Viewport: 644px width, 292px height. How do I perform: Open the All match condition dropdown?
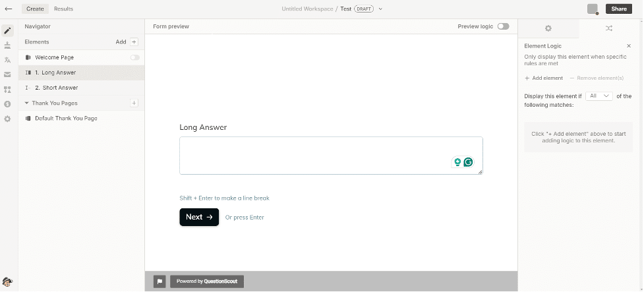pyautogui.click(x=599, y=96)
